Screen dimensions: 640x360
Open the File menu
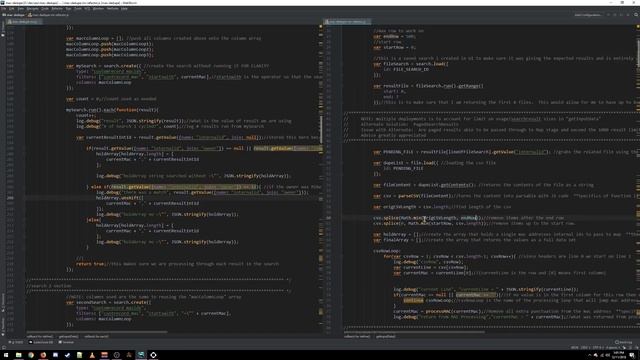tap(4, 9)
